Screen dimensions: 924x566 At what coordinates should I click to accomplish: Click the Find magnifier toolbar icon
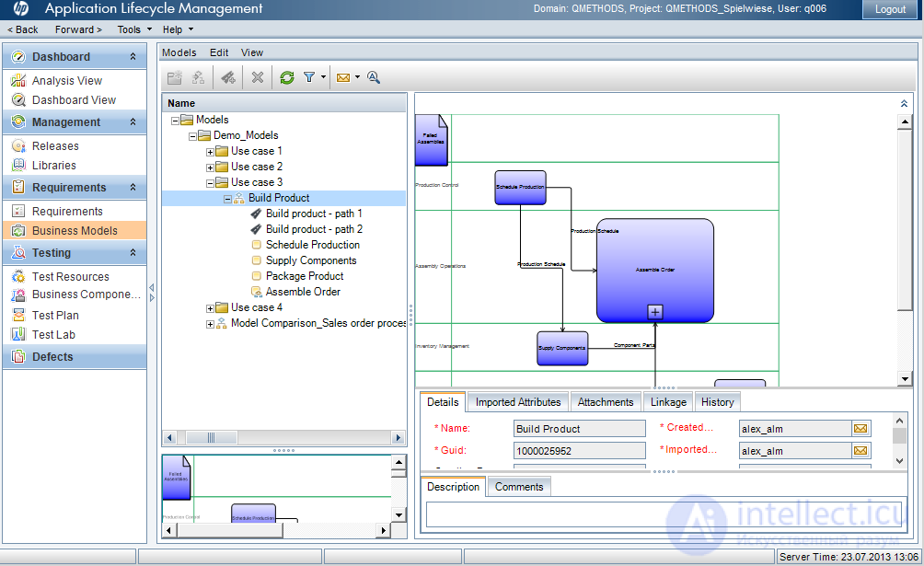coord(374,77)
